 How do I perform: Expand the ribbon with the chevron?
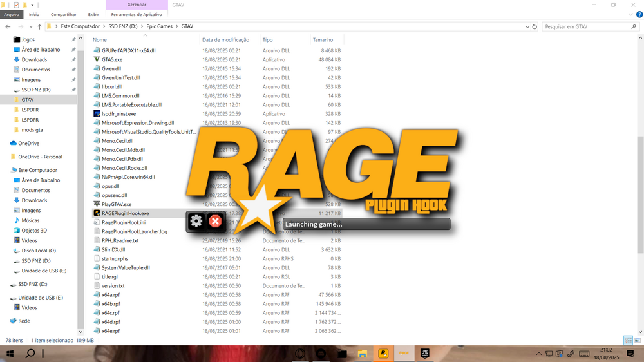coord(630,14)
